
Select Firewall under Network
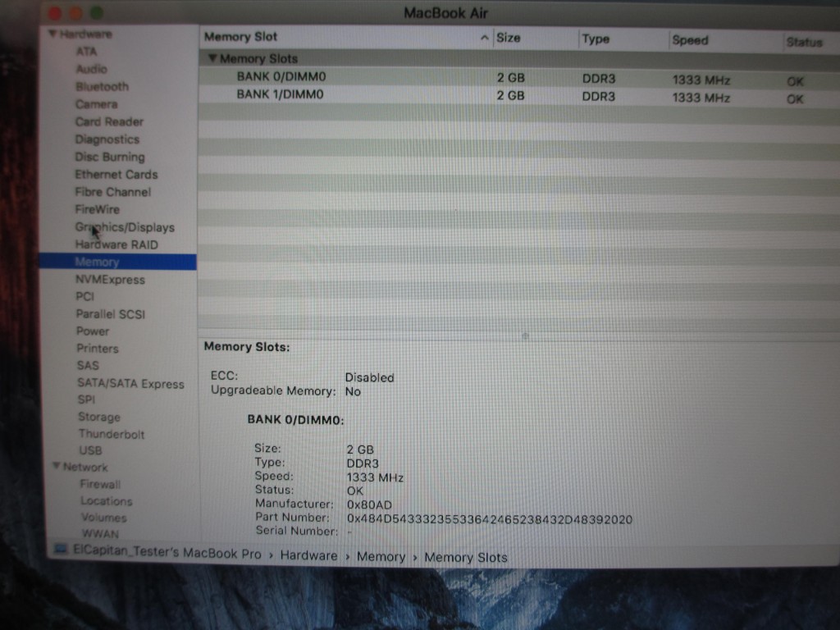coord(100,484)
